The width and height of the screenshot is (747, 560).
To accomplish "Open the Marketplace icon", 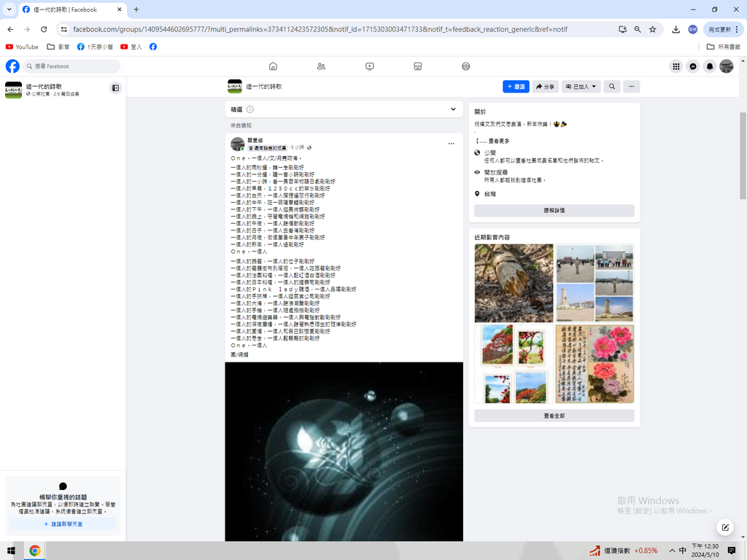I will pos(418,66).
